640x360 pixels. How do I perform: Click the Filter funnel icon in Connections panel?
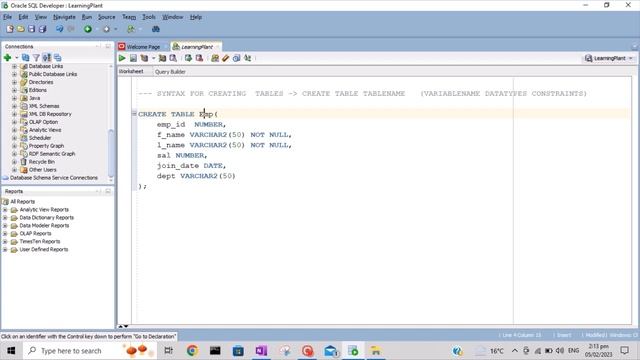pos(36,58)
